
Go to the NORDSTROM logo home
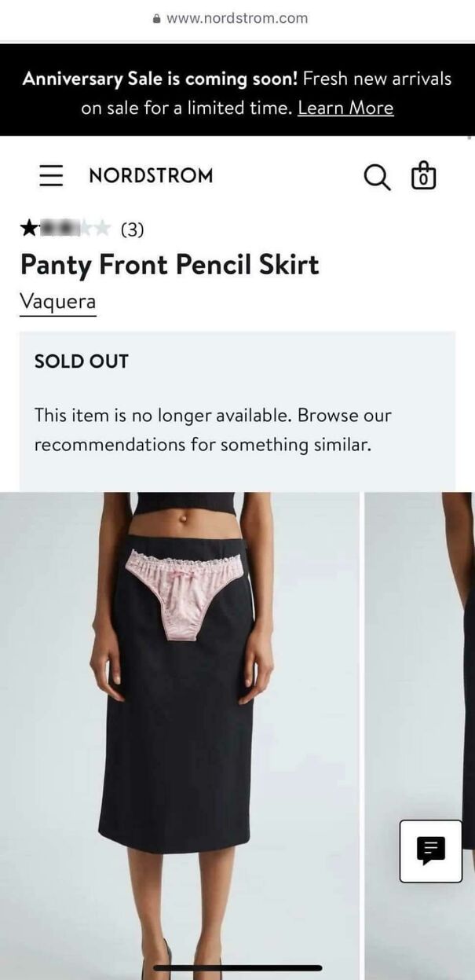tap(151, 175)
